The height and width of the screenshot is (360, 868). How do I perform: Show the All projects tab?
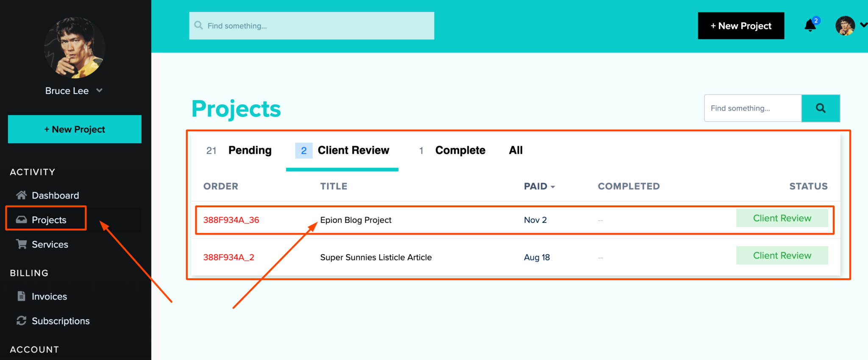pos(515,150)
